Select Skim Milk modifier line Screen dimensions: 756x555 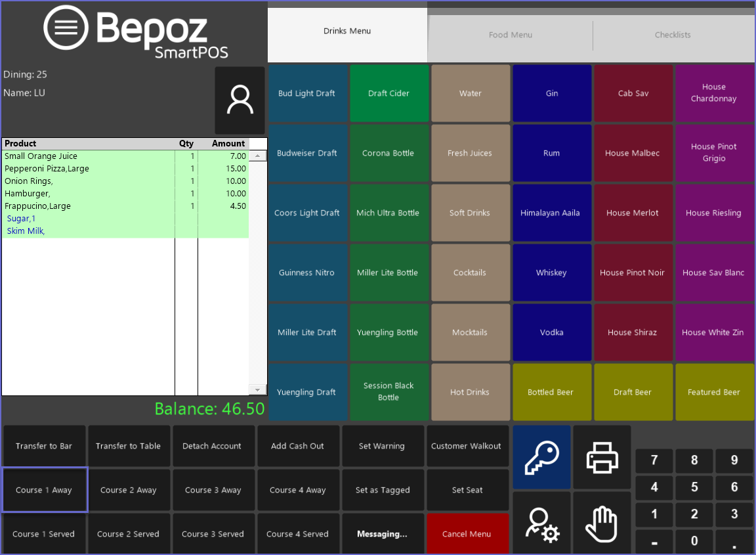(125, 231)
